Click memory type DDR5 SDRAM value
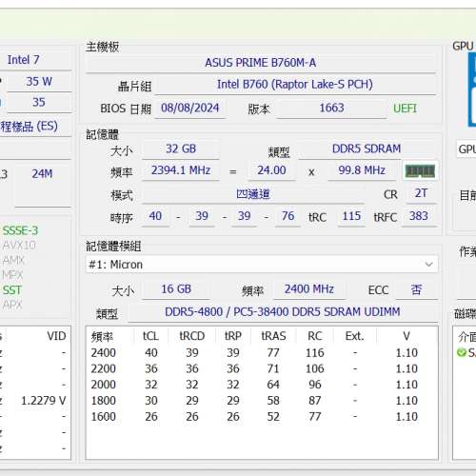Viewport: 476px width, 476px height. point(367,149)
